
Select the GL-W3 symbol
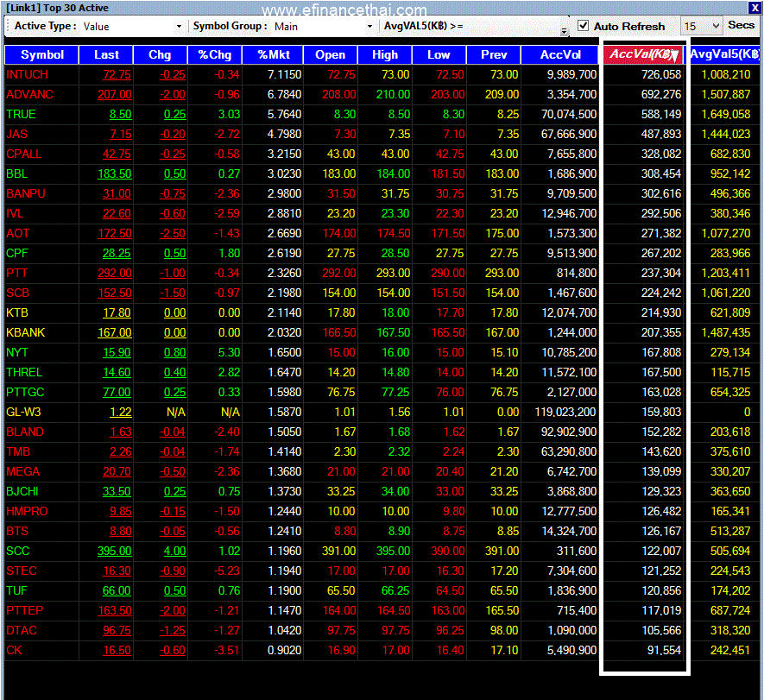[23, 412]
